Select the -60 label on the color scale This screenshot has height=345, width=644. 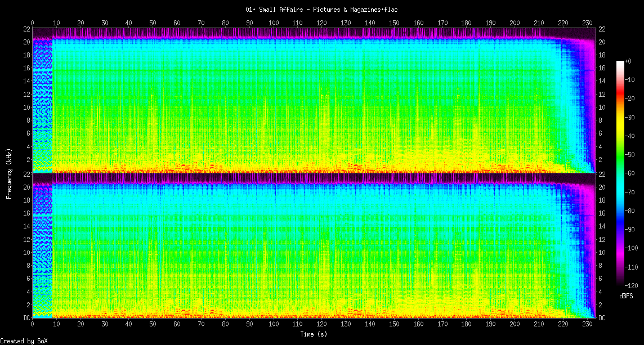coord(630,173)
